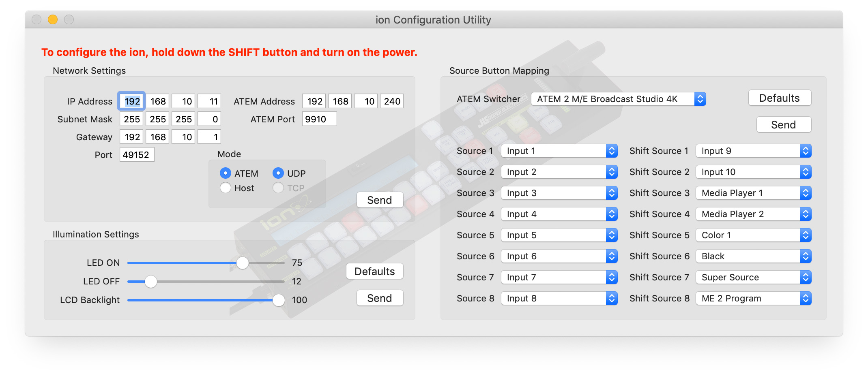Click Send in Source Button Mapping
This screenshot has height=376, width=868.
coord(784,125)
